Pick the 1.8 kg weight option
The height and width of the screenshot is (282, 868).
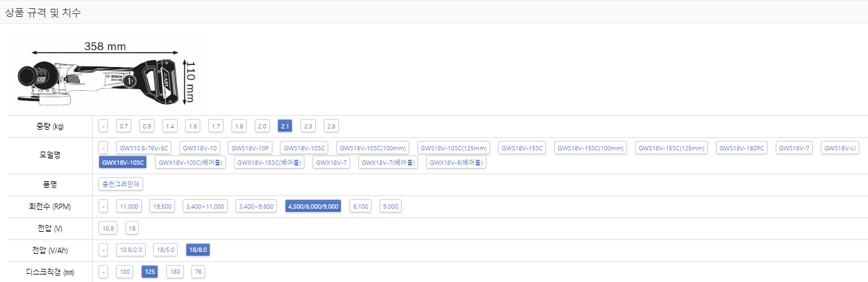pyautogui.click(x=239, y=126)
